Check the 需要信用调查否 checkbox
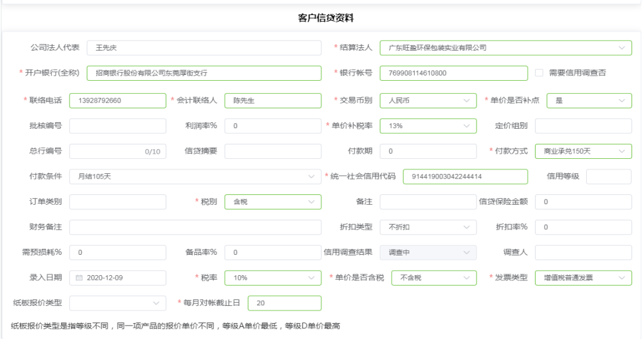644x346 pixels. pos(539,73)
